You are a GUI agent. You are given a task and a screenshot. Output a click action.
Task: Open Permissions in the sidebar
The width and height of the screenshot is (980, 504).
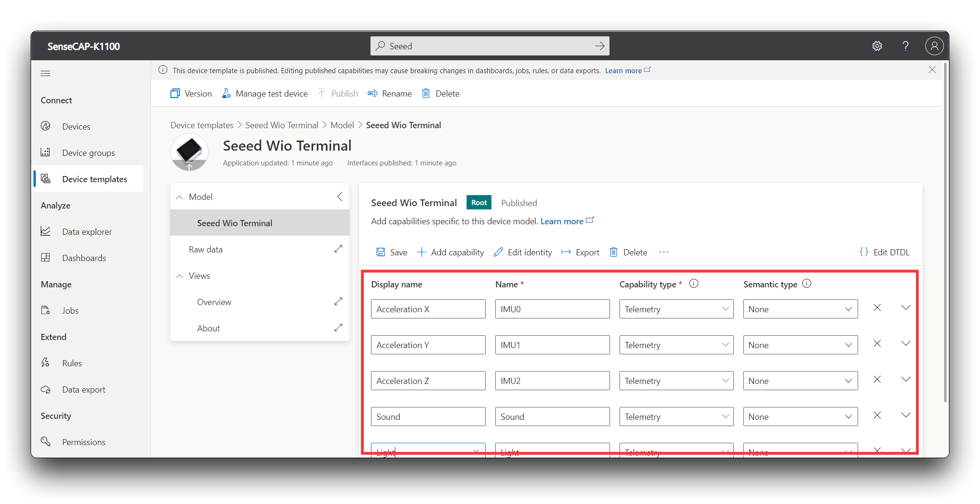(x=88, y=442)
